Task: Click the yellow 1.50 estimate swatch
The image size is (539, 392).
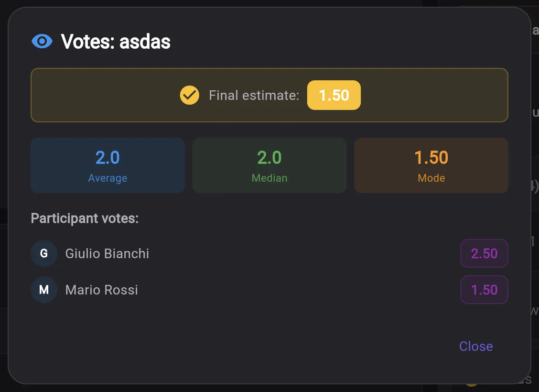Action: 334,95
